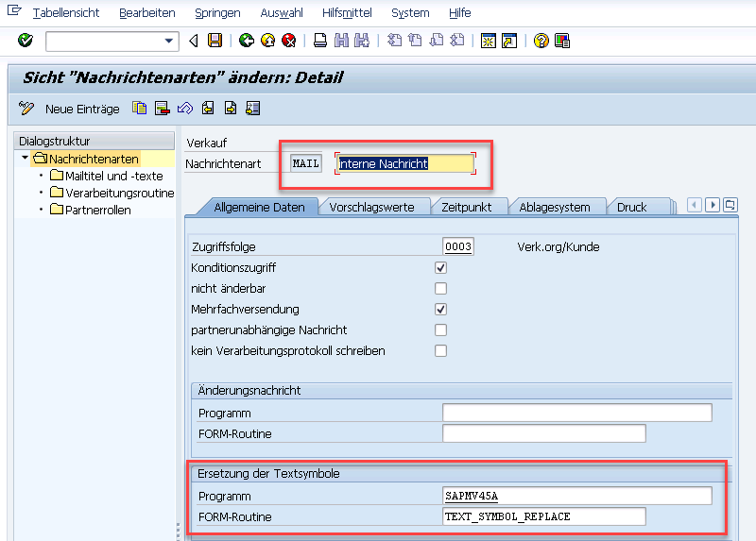The image size is (756, 541).
Task: Click the MAIL Nachrichtenart code field
Action: tap(306, 163)
